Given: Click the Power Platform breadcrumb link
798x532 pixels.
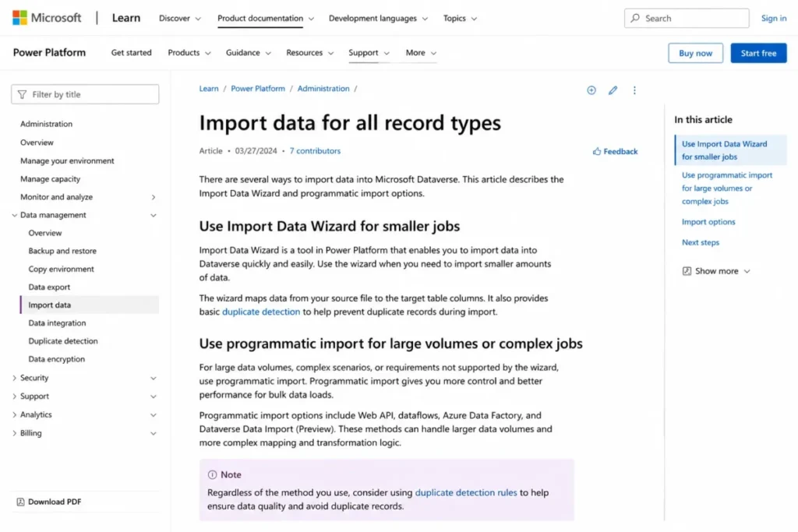Looking at the screenshot, I should click(258, 89).
